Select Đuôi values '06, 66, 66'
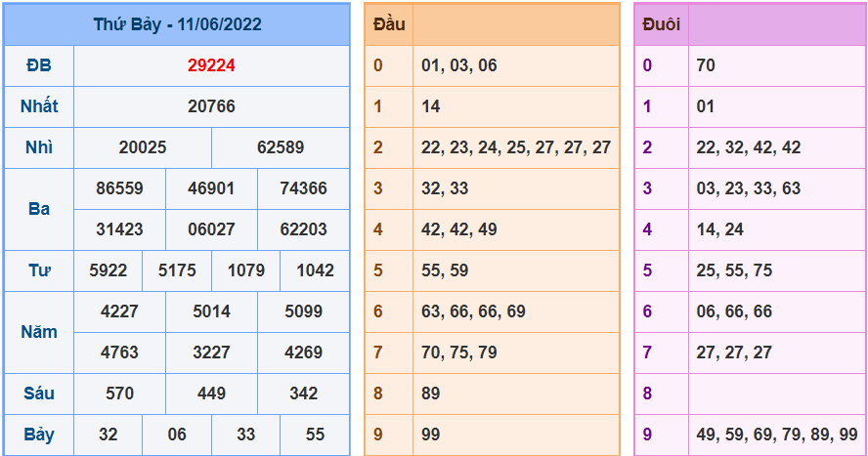 coord(734,311)
